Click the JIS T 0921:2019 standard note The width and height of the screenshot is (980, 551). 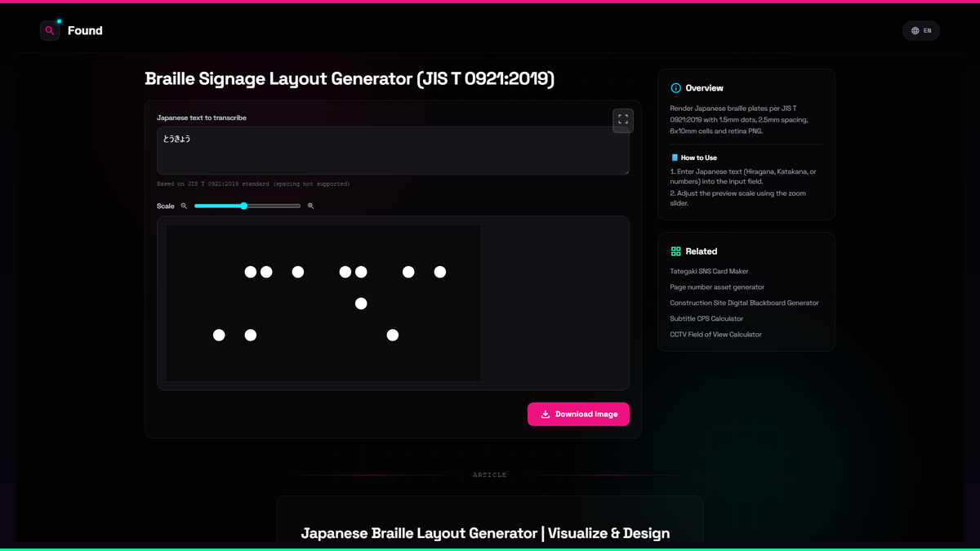pyautogui.click(x=253, y=184)
